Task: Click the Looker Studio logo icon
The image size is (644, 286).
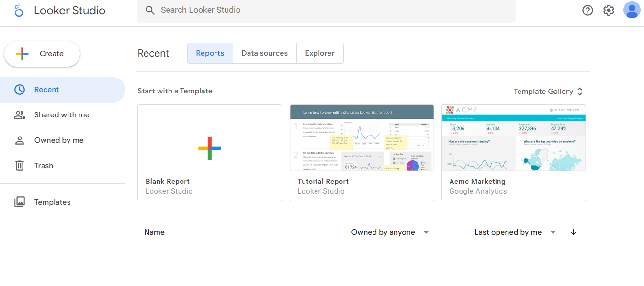Action: [19, 10]
